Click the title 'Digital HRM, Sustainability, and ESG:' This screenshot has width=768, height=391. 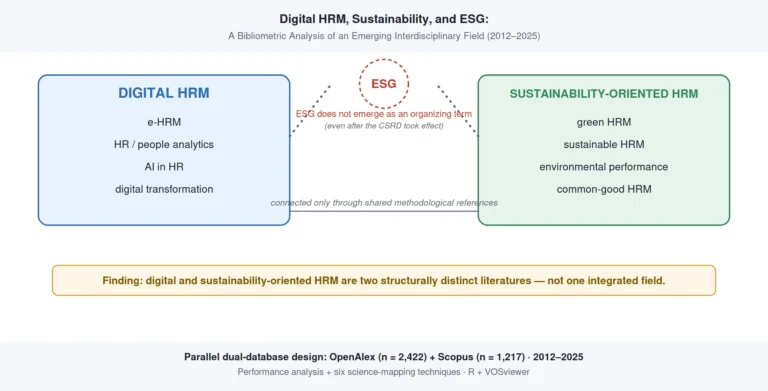click(384, 19)
